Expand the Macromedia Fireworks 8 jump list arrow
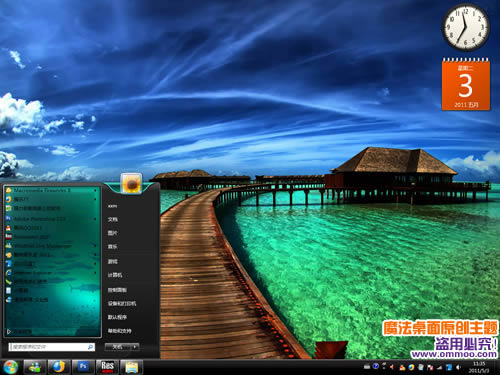 [x=95, y=190]
